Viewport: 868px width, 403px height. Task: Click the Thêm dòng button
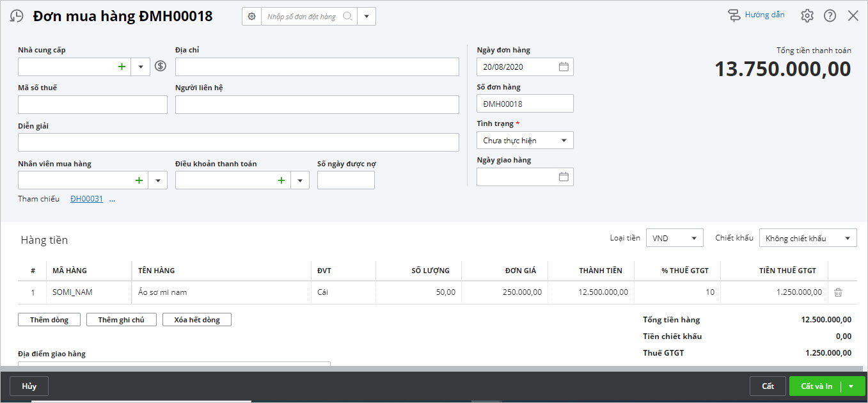49,320
